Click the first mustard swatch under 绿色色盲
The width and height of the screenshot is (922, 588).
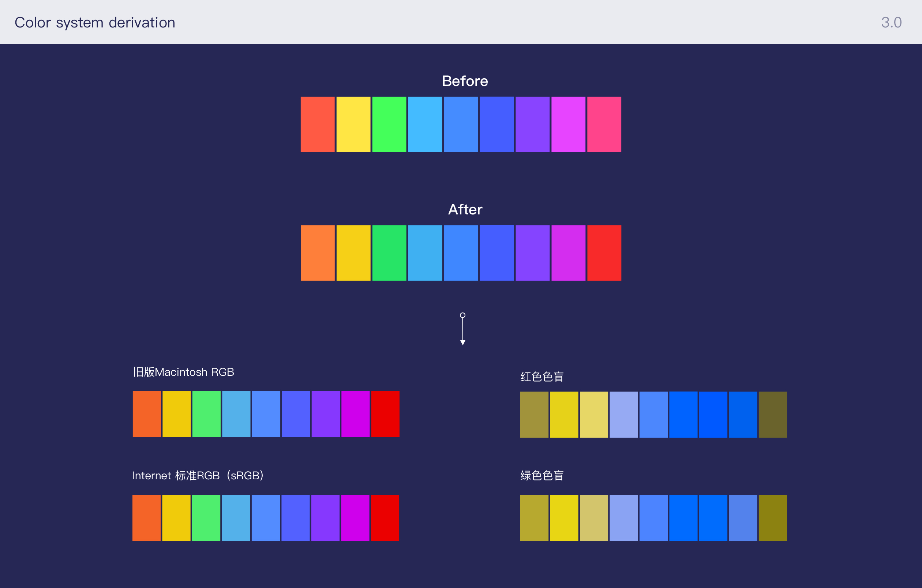pyautogui.click(x=534, y=517)
